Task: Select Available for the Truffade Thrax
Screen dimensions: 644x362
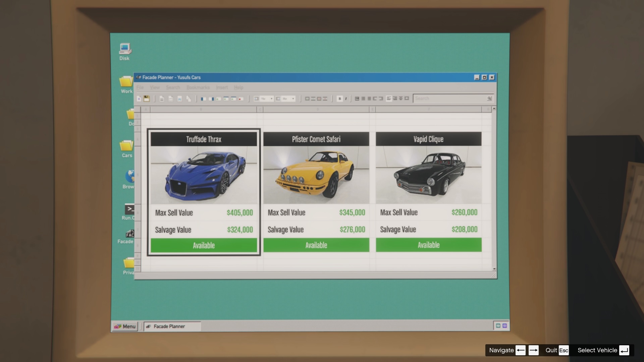Action: [204, 245]
